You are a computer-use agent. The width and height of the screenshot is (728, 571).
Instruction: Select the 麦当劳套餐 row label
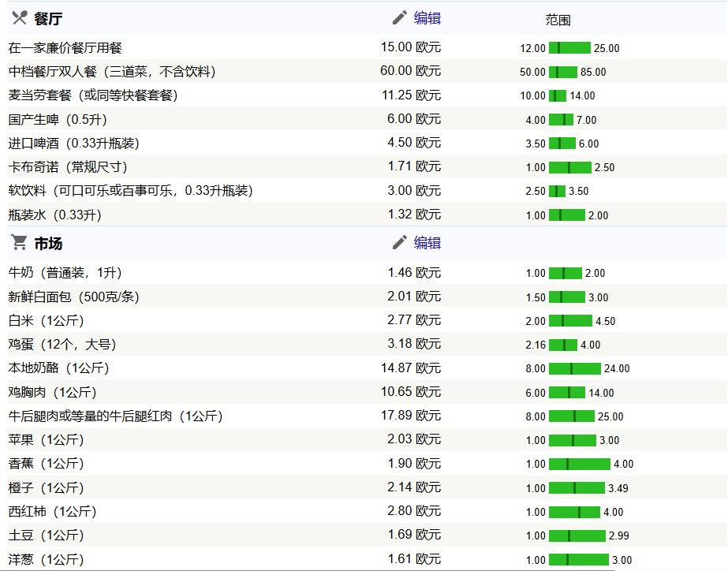[x=93, y=95]
